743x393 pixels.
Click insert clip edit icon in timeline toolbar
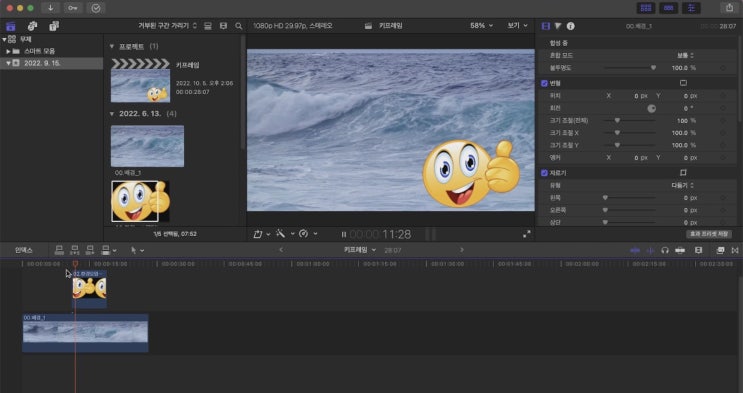(x=75, y=250)
